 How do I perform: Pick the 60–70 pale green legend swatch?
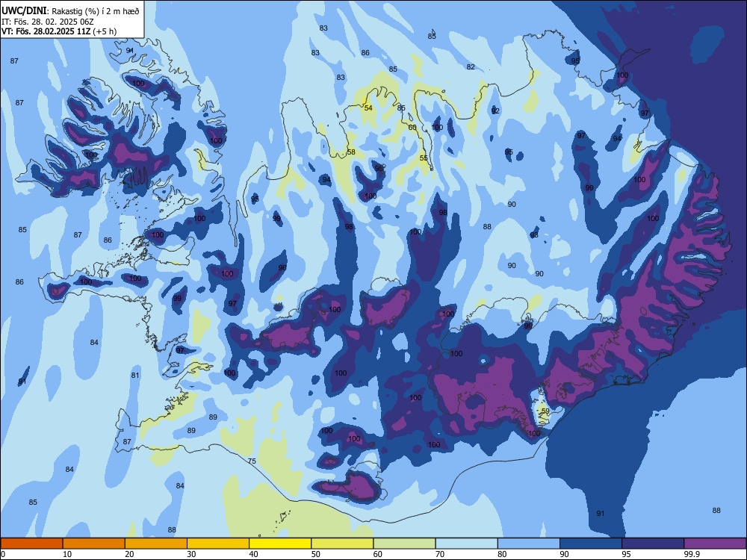tap(404, 544)
